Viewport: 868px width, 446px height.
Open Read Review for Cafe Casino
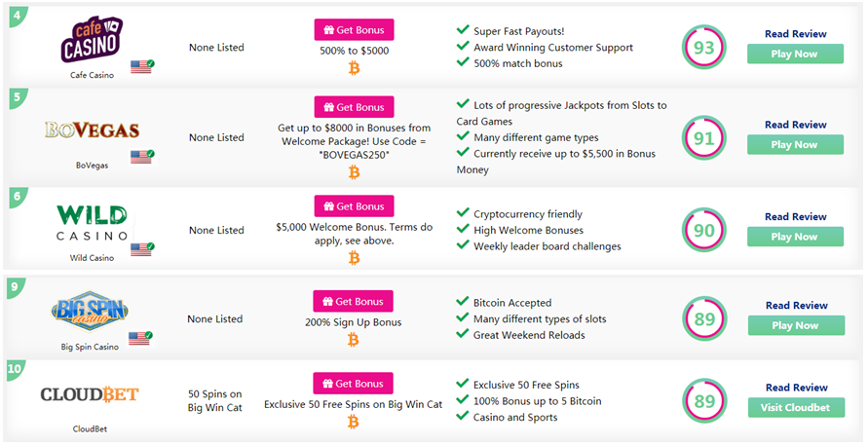tap(796, 34)
